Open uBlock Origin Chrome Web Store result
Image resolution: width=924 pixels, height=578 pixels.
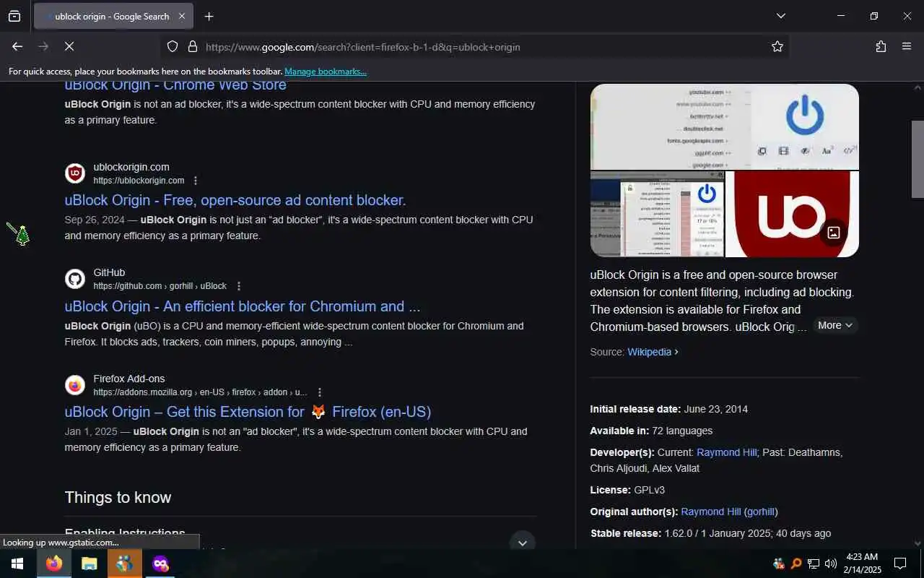point(175,85)
